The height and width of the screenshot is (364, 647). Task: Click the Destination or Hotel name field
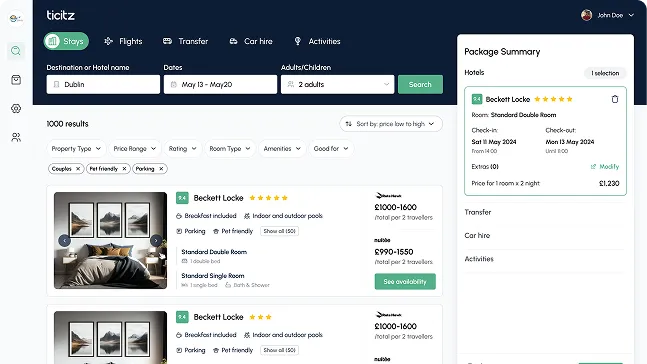click(x=103, y=85)
